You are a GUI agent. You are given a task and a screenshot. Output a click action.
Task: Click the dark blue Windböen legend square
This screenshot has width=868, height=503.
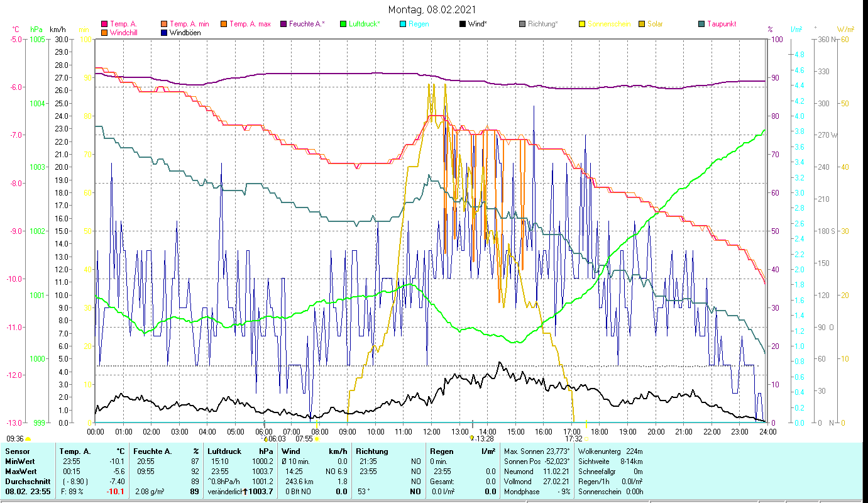coord(165,33)
